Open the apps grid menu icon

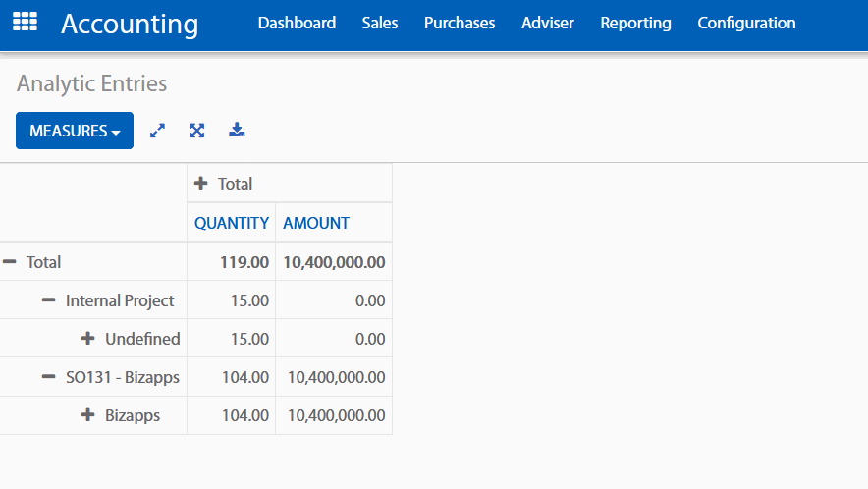point(25,22)
